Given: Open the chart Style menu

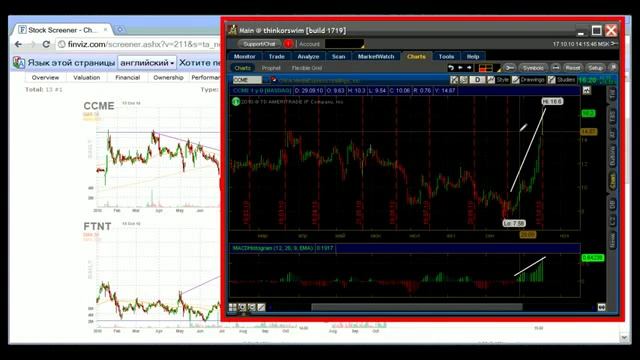Looking at the screenshot, I should click(x=498, y=80).
